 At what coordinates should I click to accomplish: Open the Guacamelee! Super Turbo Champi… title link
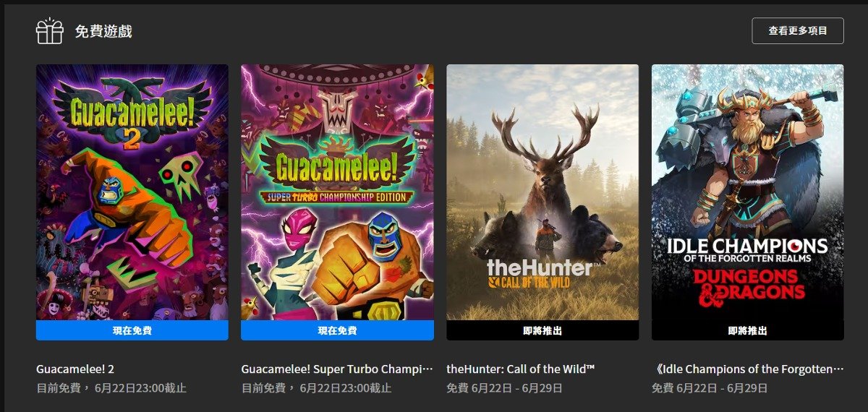[x=337, y=369]
